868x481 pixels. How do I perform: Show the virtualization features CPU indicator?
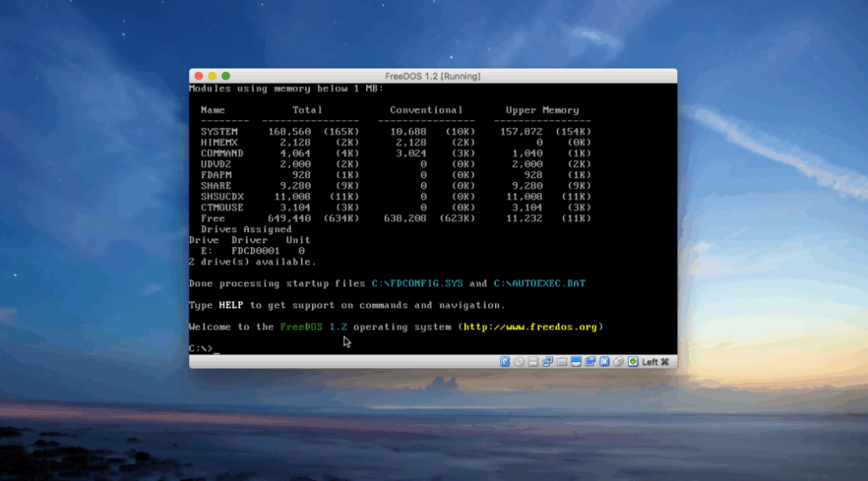coord(604,362)
